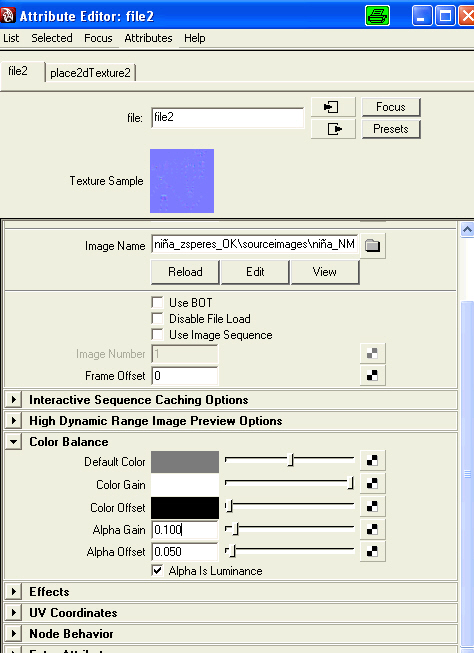Screen dimensions: 474x653
Task: Click map button next to Alpha Offset
Action: [x=372, y=551]
